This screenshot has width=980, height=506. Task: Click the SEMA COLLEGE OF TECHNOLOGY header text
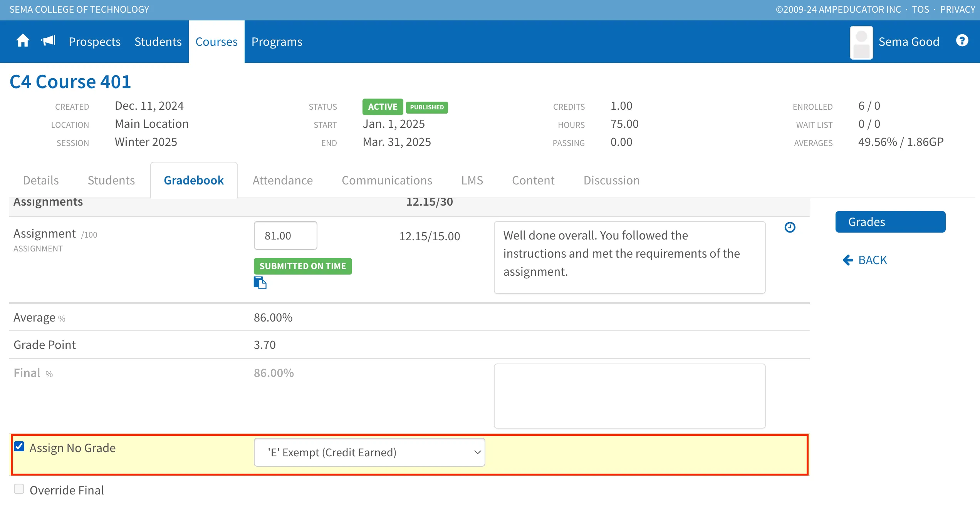(x=79, y=10)
